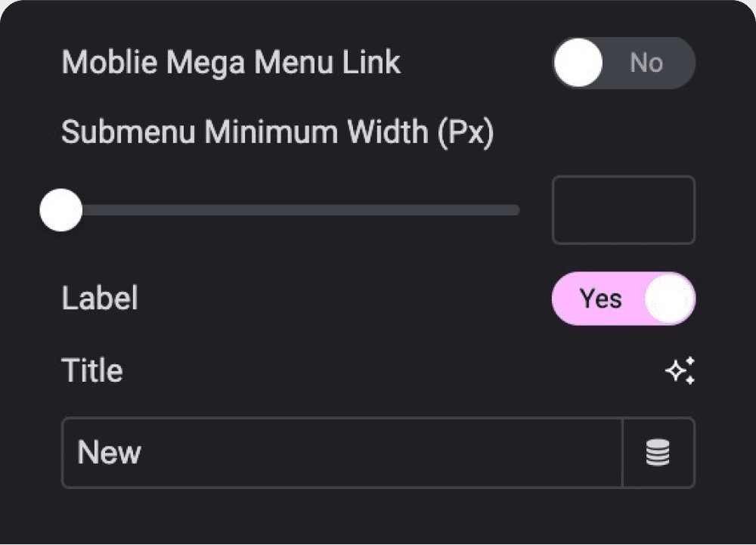Click the "No" text on Mega Menu toggle
The image size is (756, 545).
(646, 63)
